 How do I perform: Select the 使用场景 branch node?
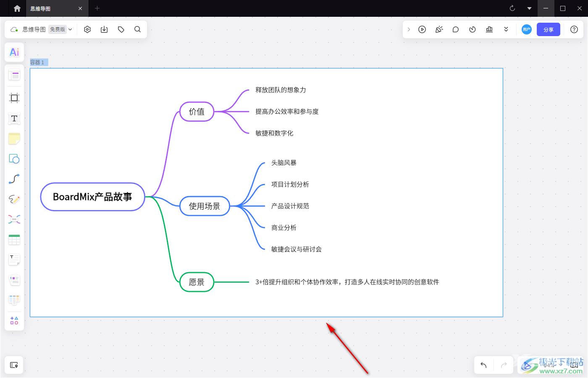(x=205, y=206)
